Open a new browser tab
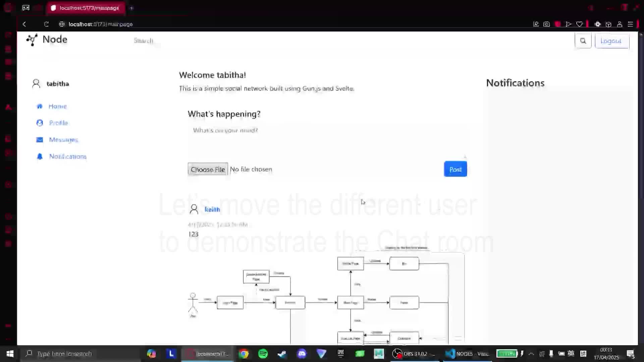The image size is (644, 362). (x=131, y=8)
